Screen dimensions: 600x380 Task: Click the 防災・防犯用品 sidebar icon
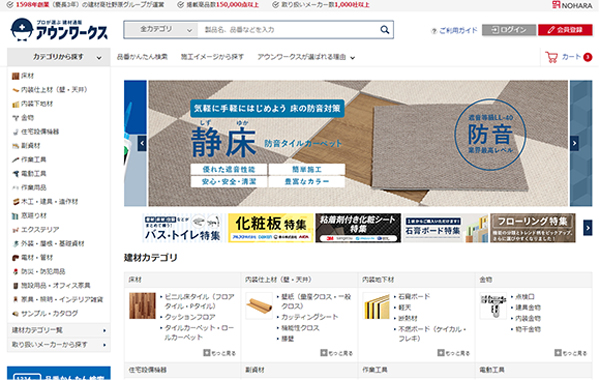coord(15,272)
